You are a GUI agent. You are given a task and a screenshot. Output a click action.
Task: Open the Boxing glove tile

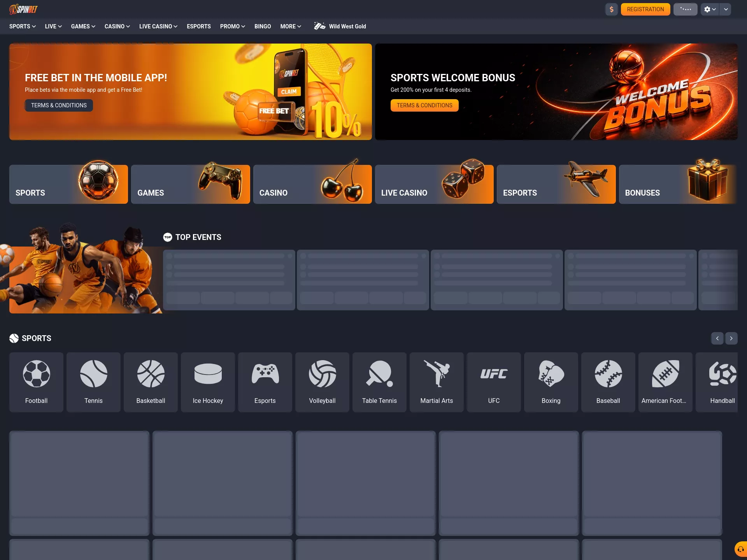click(x=551, y=382)
